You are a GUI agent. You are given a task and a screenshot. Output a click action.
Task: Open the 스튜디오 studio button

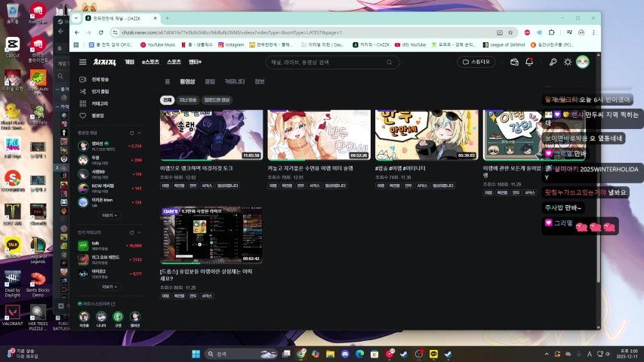[x=476, y=62]
